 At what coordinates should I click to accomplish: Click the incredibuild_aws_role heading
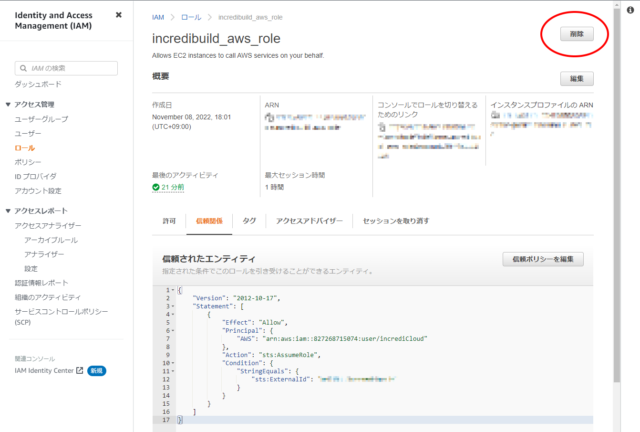(x=216, y=38)
